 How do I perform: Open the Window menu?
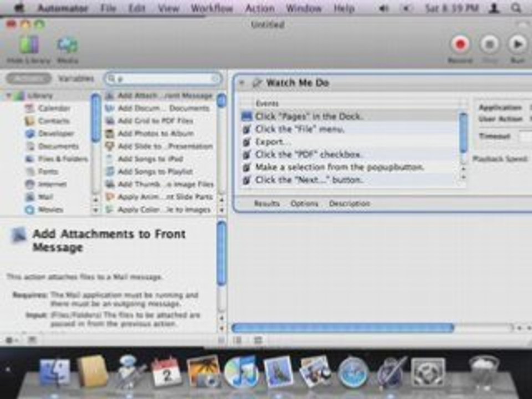(304, 8)
